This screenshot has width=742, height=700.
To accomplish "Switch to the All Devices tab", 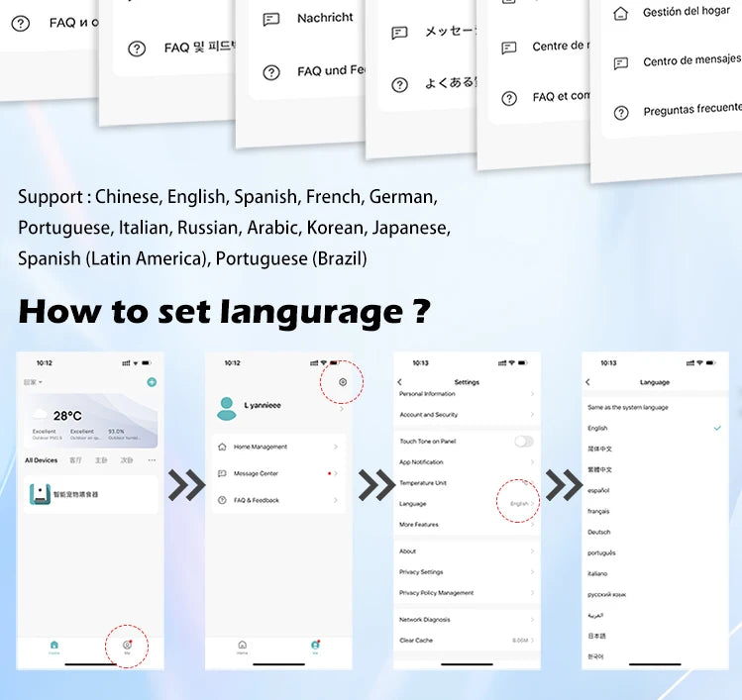I will pyautogui.click(x=41, y=460).
